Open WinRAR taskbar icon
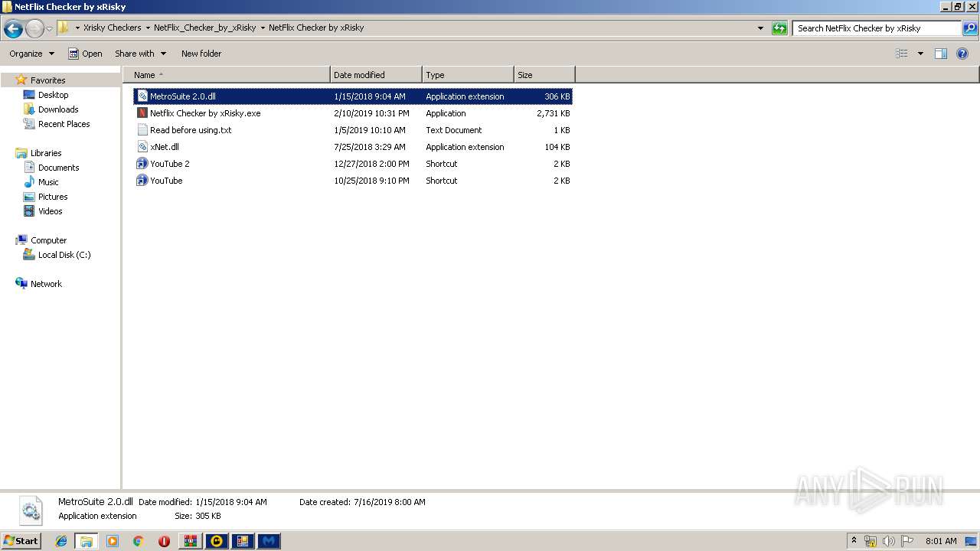 coord(190,541)
